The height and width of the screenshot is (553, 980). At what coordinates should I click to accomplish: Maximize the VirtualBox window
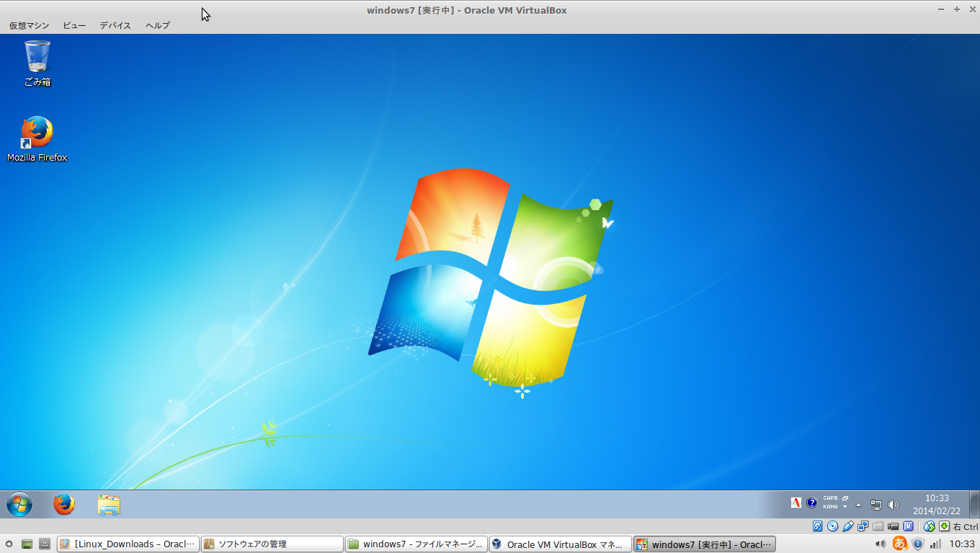pos(957,9)
